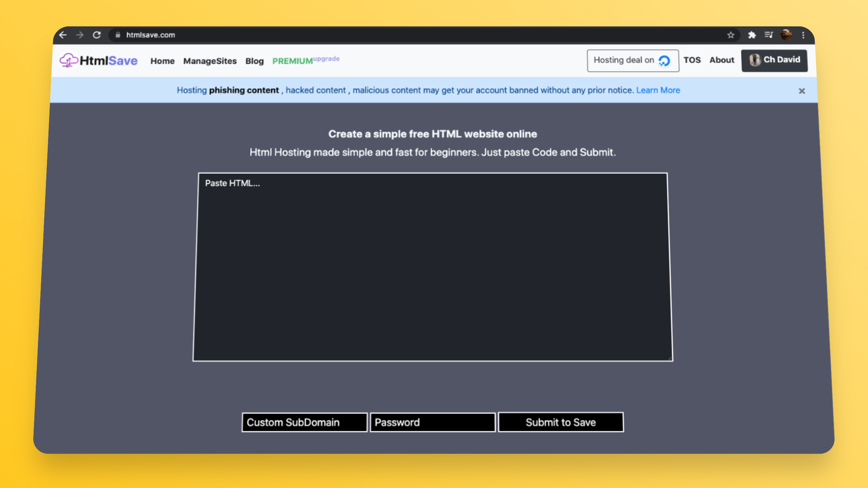Open the ManageSites menu item
868x488 pixels.
(210, 60)
